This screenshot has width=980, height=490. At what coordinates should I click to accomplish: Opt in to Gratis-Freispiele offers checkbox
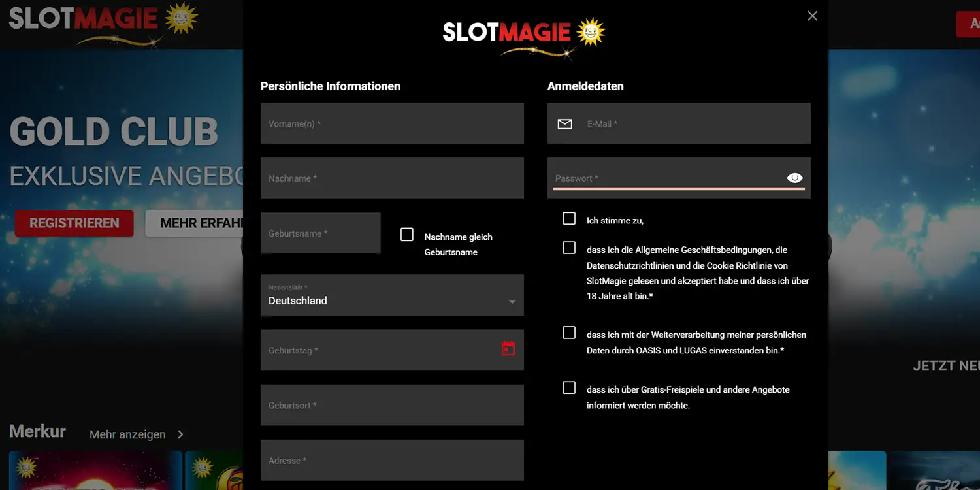point(569,387)
